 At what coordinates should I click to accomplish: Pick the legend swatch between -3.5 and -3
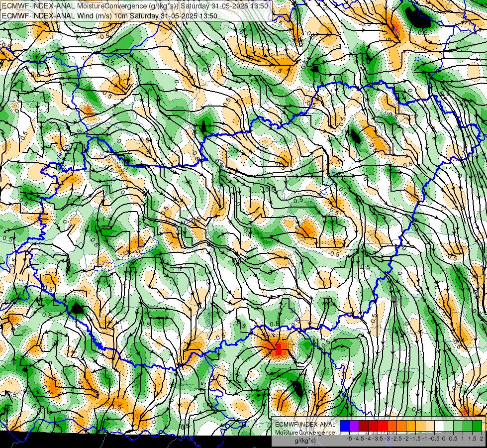[383, 426]
